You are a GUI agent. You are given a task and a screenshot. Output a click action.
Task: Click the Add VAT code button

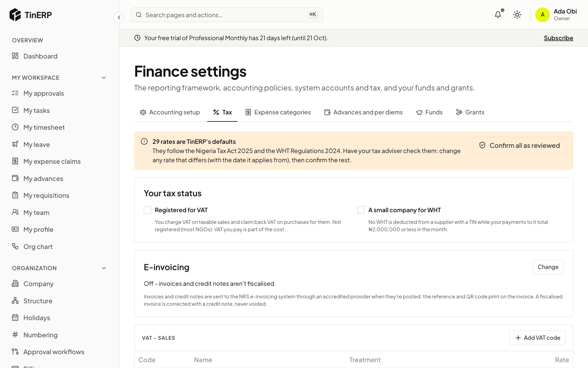coord(537,338)
